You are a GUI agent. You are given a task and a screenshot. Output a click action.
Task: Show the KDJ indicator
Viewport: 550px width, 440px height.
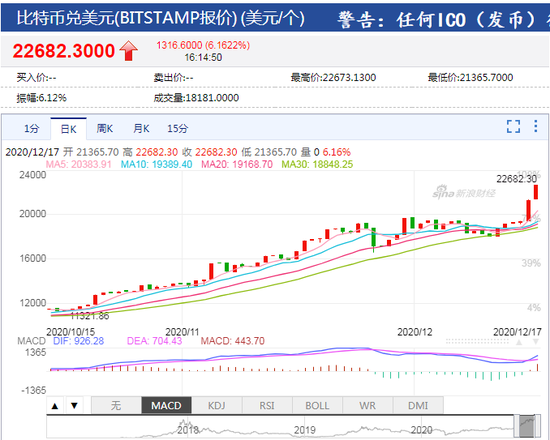pos(216,406)
